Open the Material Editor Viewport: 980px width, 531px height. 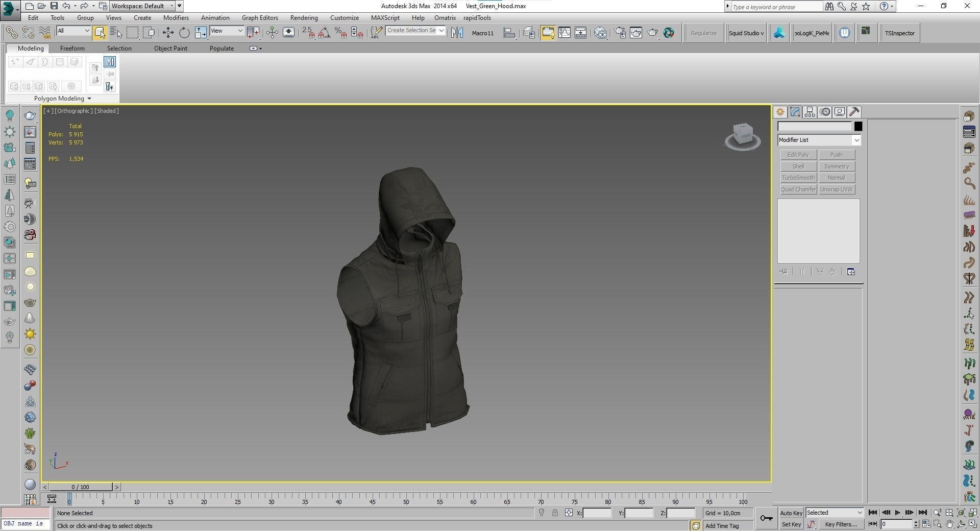point(600,33)
